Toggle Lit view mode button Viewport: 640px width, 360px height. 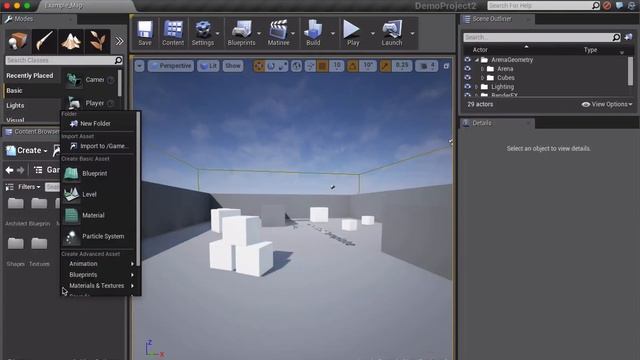208,66
